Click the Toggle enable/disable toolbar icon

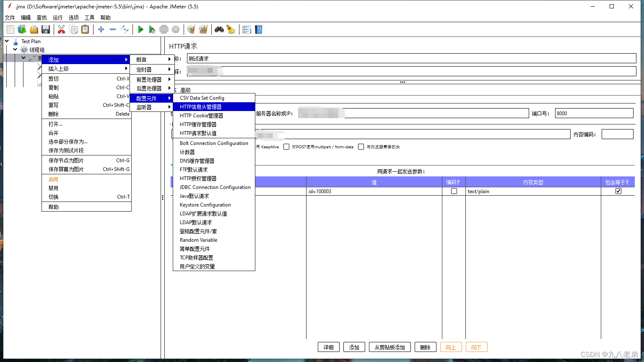pos(125,29)
